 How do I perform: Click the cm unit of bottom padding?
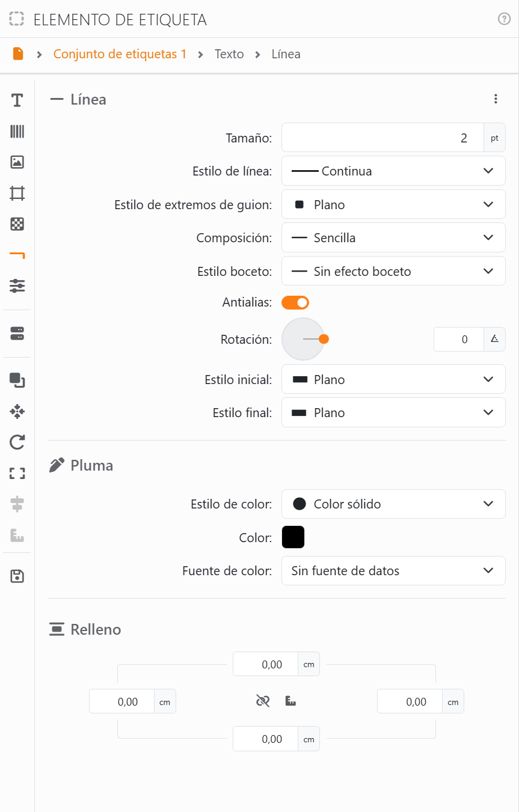(309, 739)
